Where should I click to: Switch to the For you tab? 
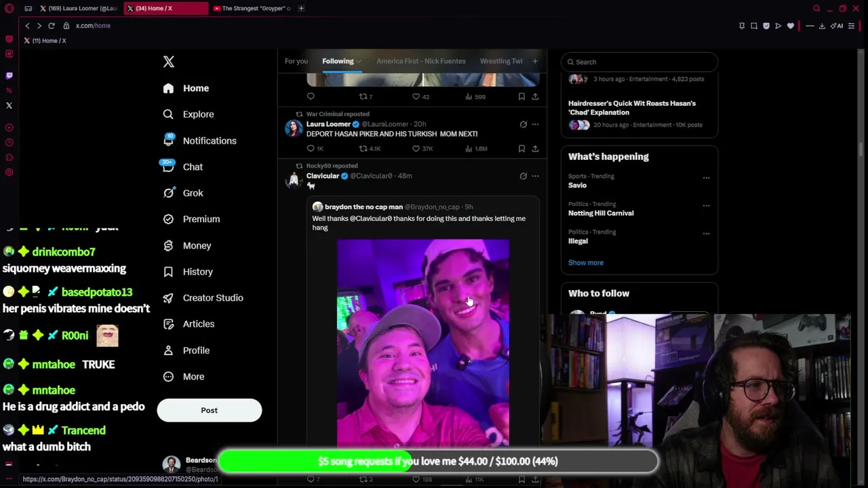point(296,61)
